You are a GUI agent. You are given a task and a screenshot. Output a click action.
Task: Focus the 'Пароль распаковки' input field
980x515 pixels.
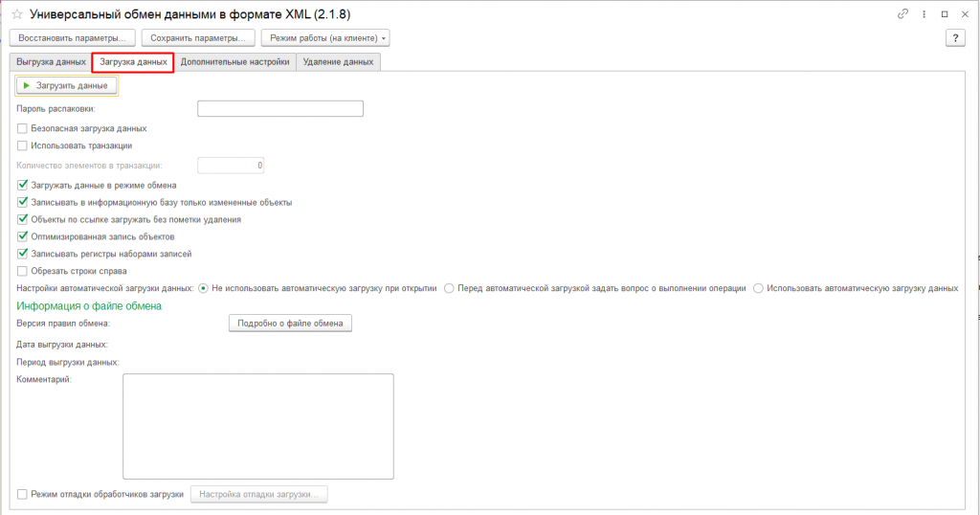[x=280, y=109]
